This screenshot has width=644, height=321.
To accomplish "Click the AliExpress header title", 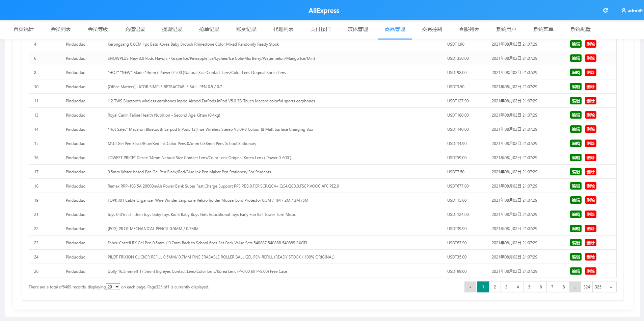I will click(x=324, y=10).
